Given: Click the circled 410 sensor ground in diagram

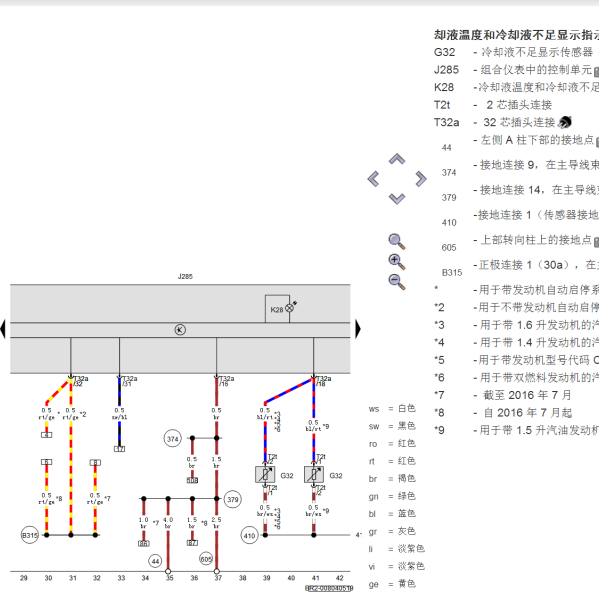Looking at the screenshot, I should pos(250,536).
